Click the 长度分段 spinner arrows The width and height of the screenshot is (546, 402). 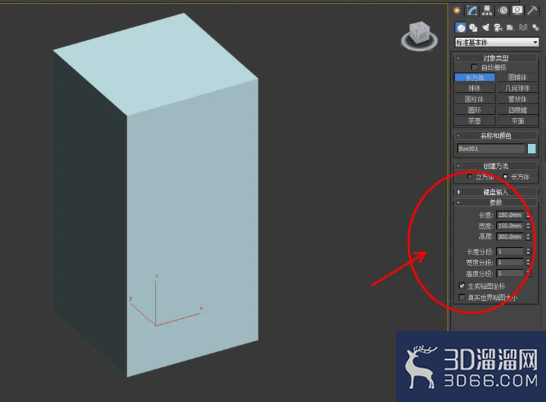tap(528, 251)
